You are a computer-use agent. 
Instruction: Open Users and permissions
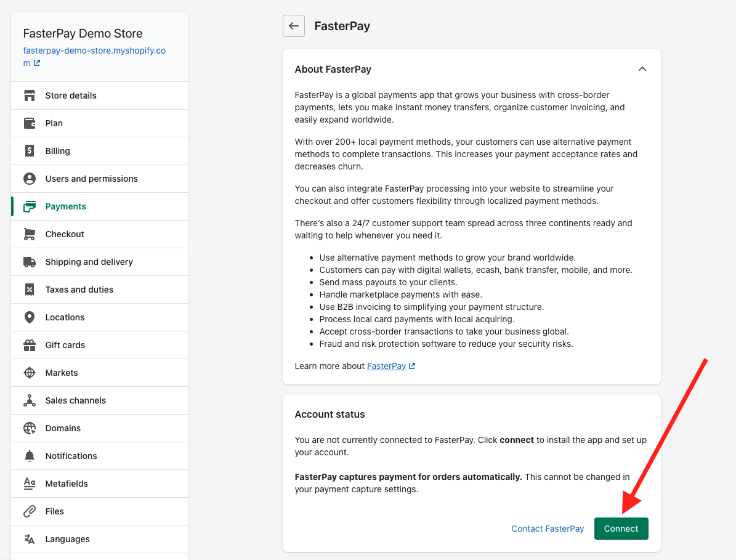[100, 179]
